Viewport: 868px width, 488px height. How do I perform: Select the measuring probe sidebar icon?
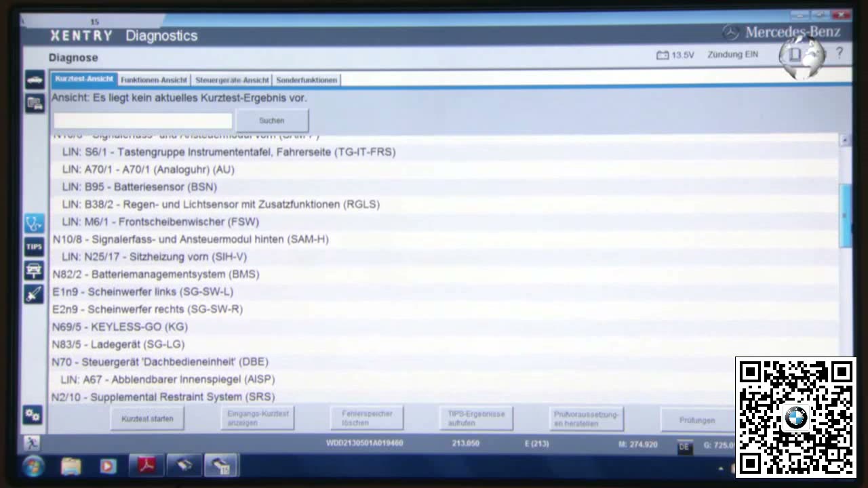point(35,293)
